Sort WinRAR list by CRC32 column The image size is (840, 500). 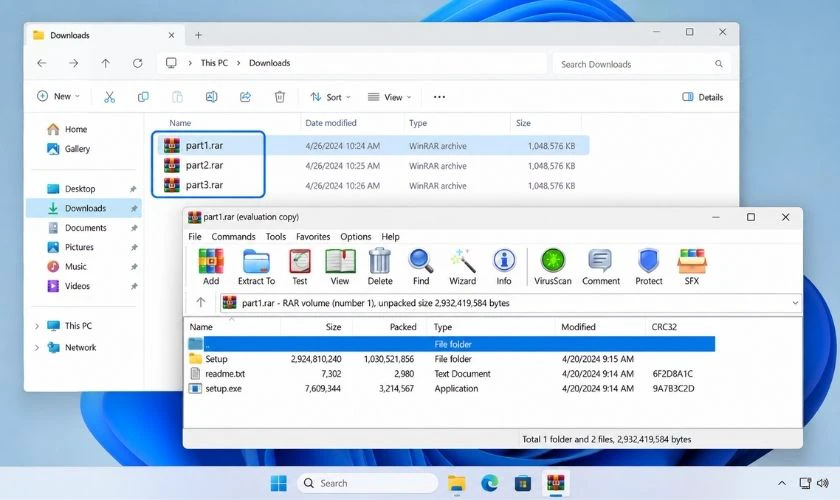pyautogui.click(x=664, y=327)
